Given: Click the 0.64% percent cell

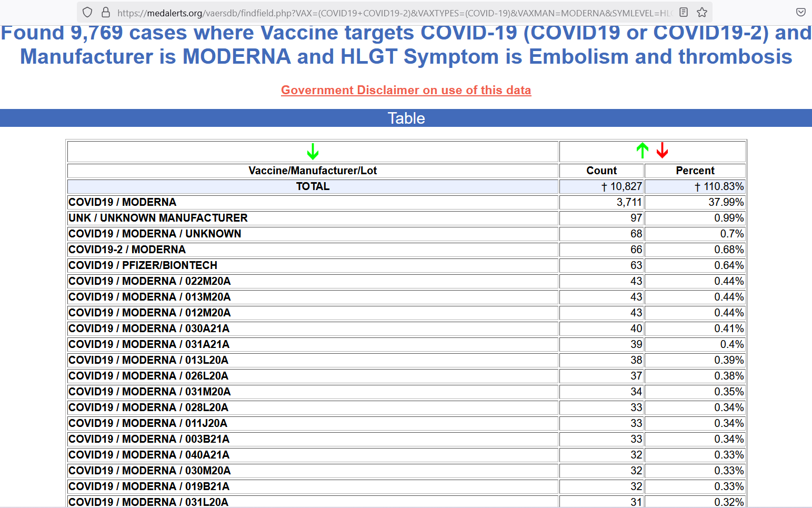Looking at the screenshot, I should coord(695,265).
